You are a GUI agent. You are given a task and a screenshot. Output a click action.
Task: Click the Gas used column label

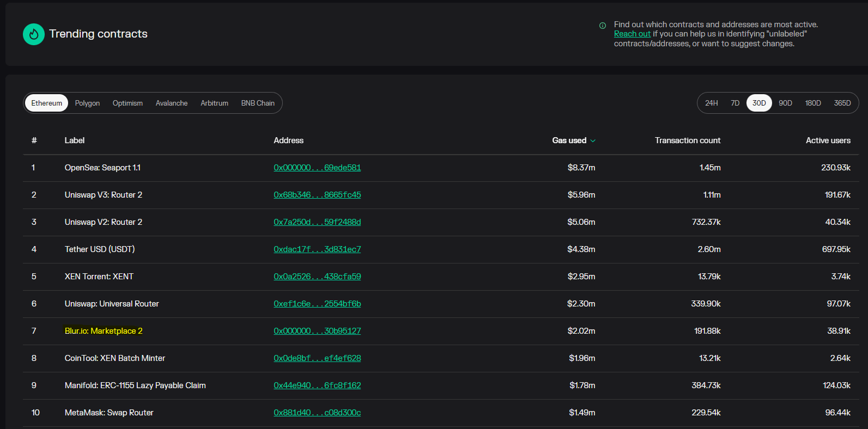569,140
